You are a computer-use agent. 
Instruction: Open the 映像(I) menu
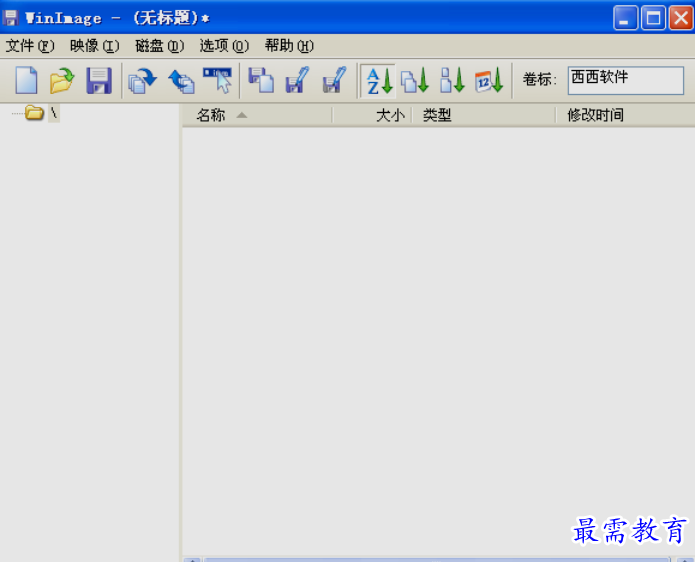(x=94, y=46)
